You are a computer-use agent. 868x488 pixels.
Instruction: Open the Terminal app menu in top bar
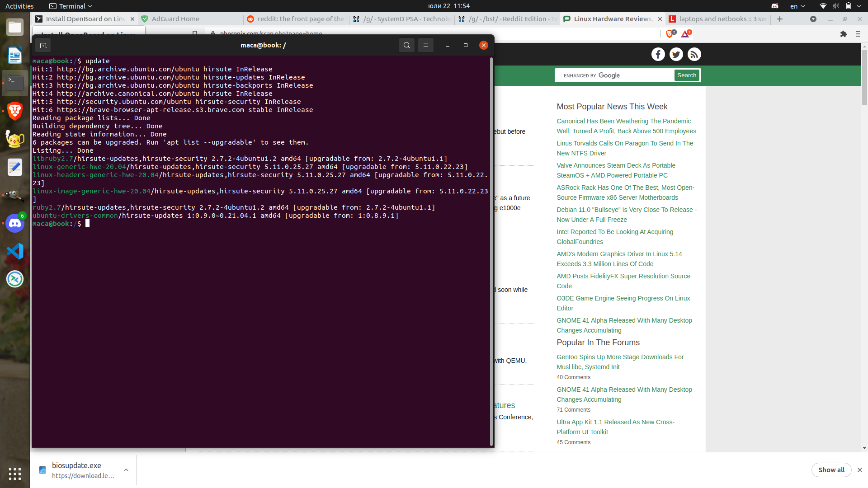(x=70, y=6)
